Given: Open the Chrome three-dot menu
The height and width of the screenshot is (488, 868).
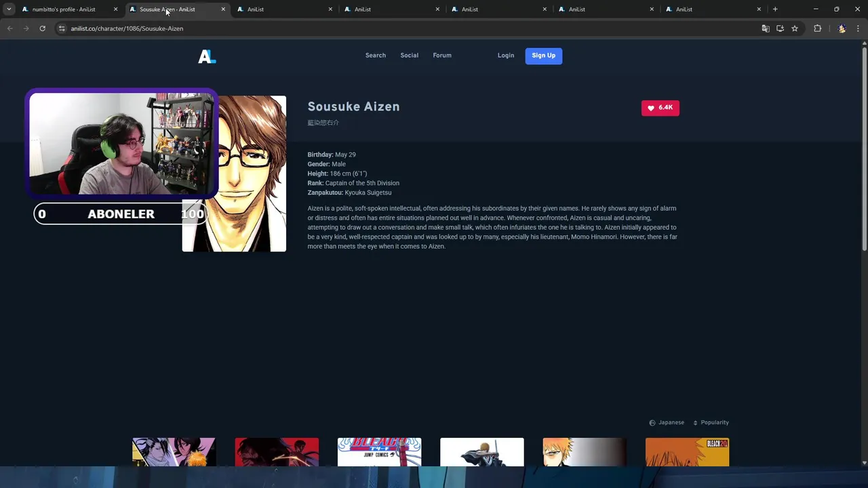Looking at the screenshot, I should pos(858,28).
